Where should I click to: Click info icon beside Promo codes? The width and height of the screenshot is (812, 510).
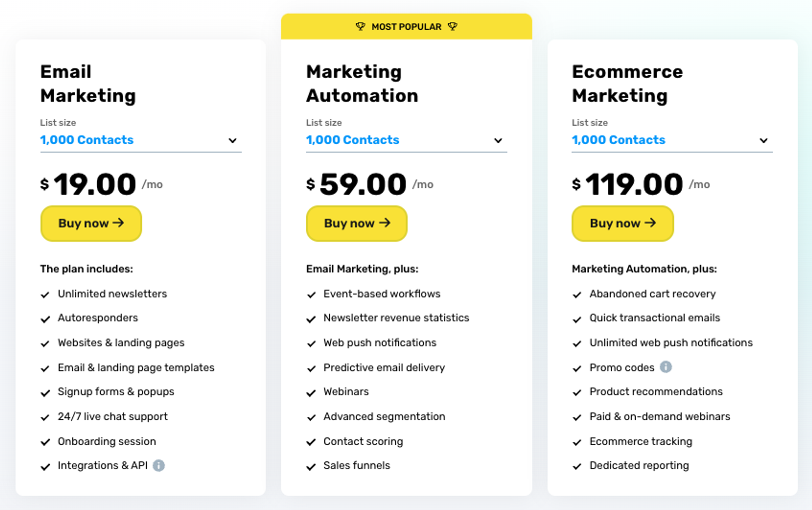click(x=666, y=367)
